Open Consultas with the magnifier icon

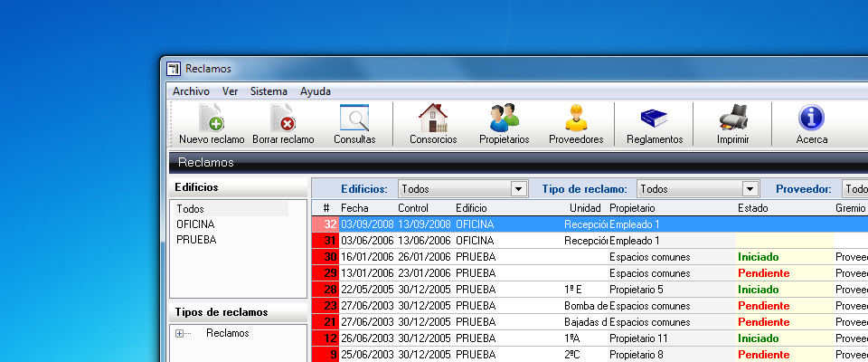tap(354, 119)
